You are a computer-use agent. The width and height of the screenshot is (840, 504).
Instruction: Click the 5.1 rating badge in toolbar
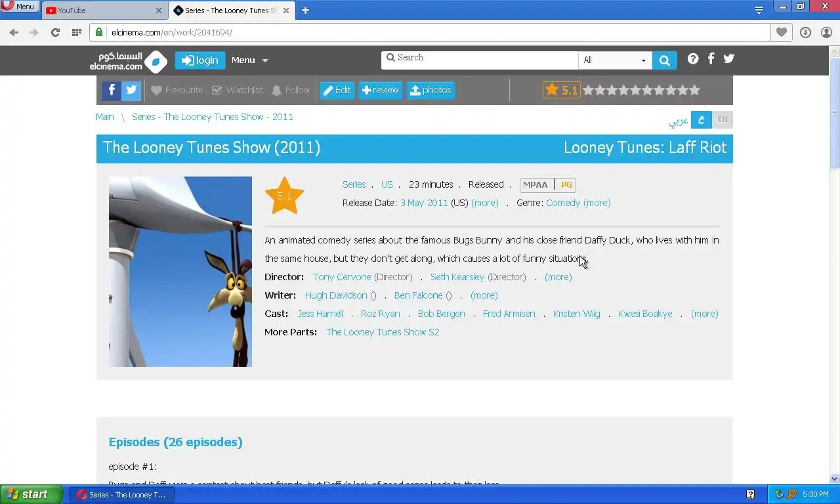point(562,90)
